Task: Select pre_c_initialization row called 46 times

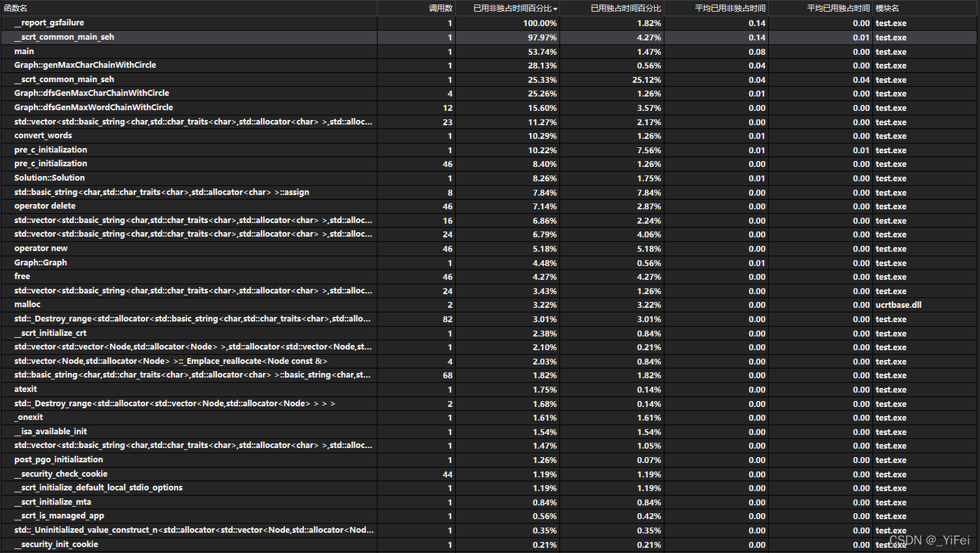Action: coord(490,164)
